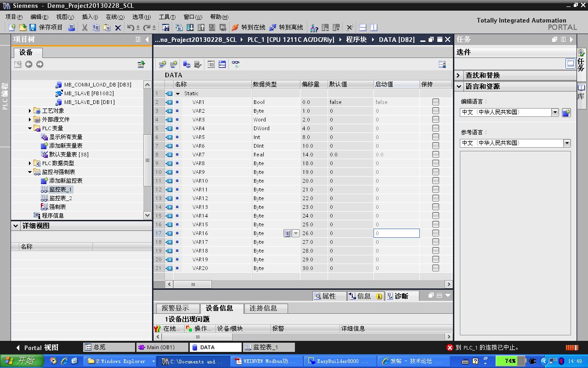Check the retain box for VAR20
588x368 pixels.
tap(435, 268)
